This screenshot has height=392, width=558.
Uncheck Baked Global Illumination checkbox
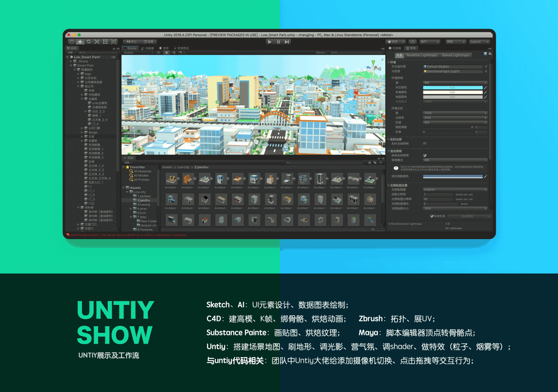click(425, 155)
